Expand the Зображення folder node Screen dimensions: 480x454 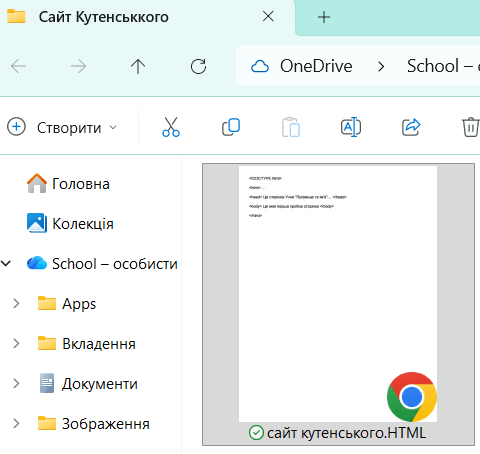pyautogui.click(x=16, y=423)
